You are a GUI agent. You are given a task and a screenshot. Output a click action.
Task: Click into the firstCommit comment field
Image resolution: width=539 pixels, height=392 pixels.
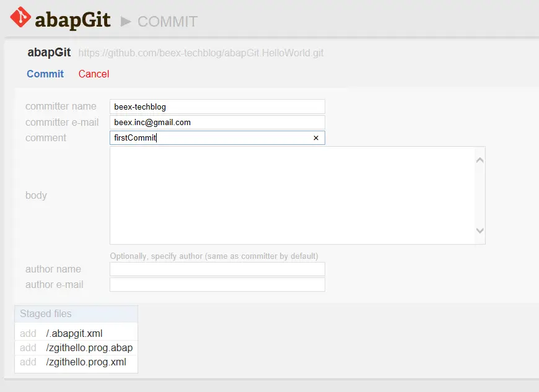[211, 137]
